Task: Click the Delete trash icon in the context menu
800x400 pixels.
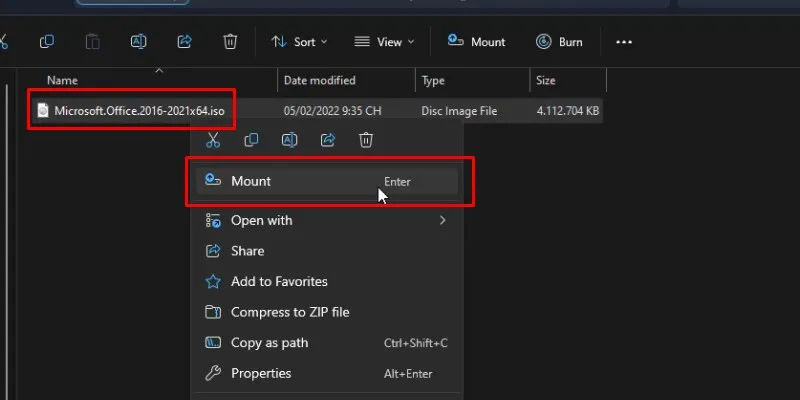Action: 366,140
